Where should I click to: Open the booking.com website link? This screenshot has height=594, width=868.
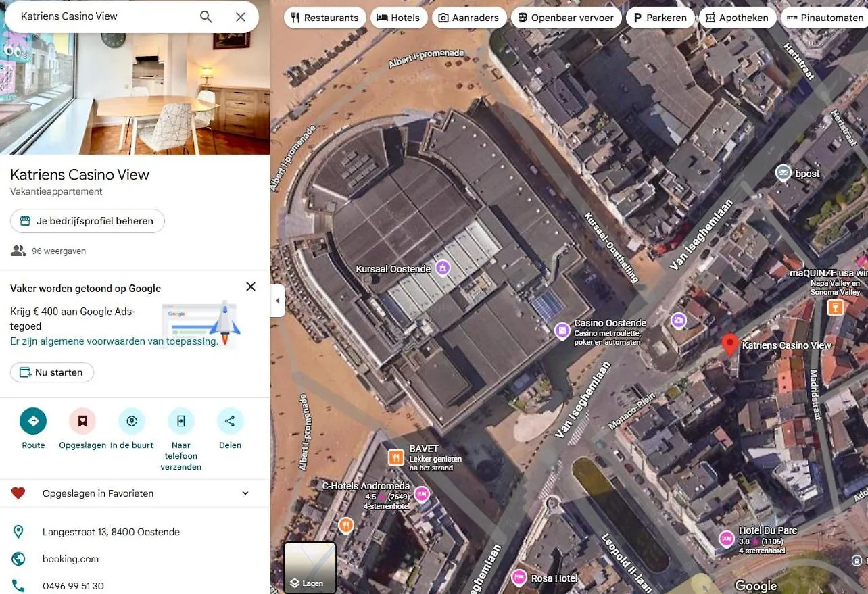coord(70,559)
